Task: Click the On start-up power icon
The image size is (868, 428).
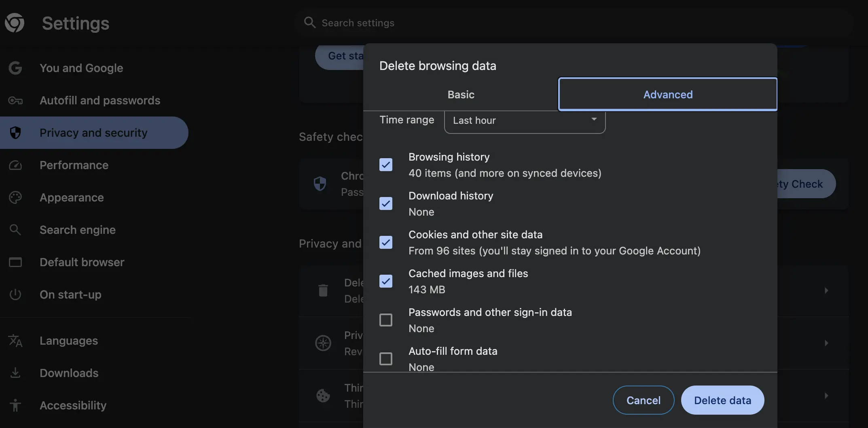Action: [15, 295]
